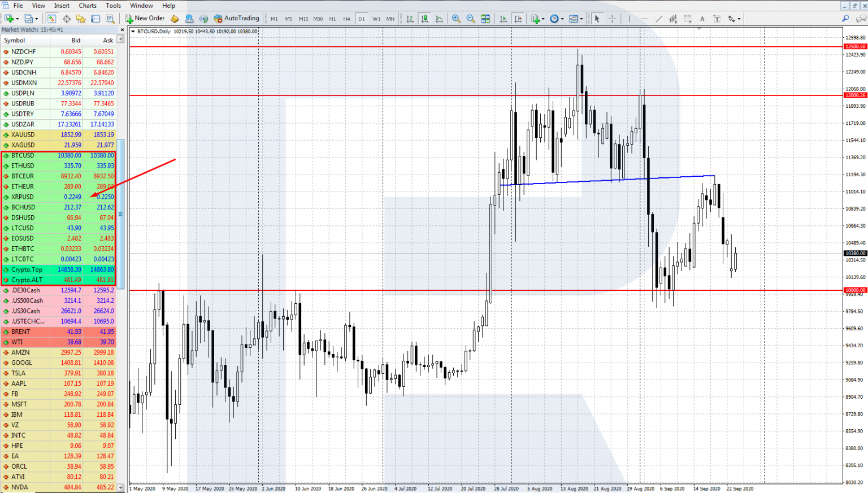Open the Strategy Tester icon
The image size is (868, 493).
[x=110, y=19]
